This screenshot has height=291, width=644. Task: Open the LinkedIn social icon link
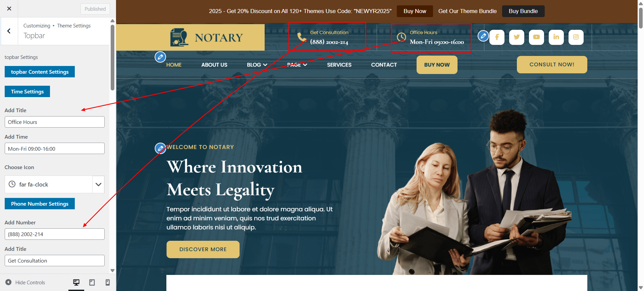point(556,37)
